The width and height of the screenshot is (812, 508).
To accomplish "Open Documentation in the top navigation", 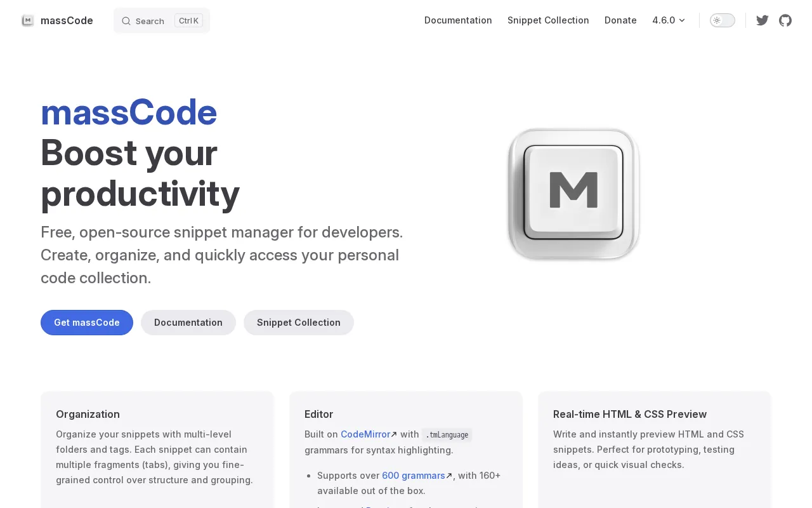I will (458, 20).
